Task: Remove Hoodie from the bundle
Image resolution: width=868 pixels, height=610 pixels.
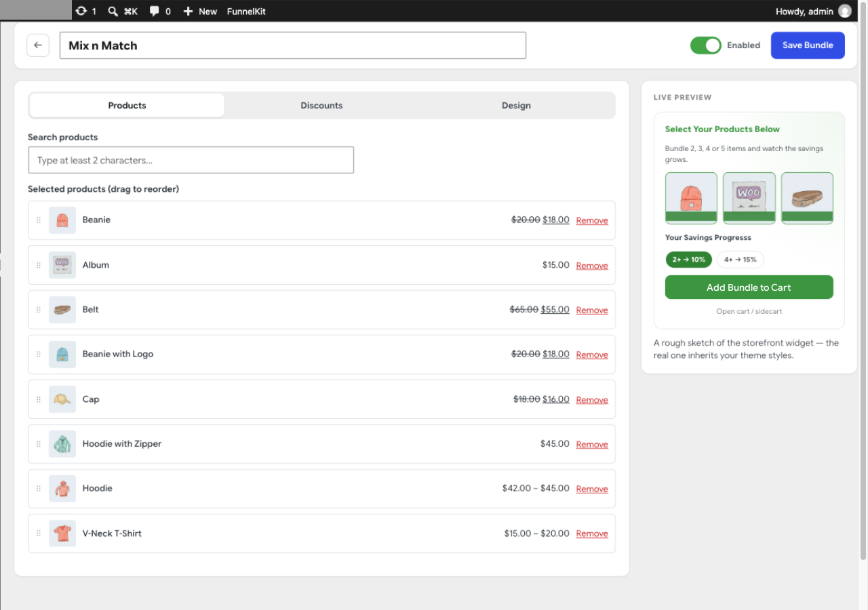Action: 592,489
